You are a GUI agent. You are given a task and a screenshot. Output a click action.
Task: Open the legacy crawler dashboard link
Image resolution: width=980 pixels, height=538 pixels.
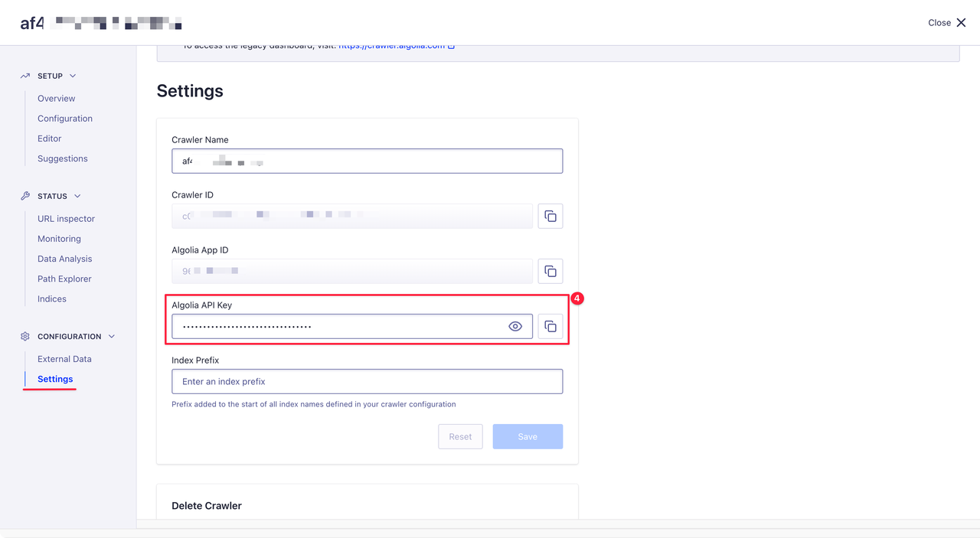396,46
